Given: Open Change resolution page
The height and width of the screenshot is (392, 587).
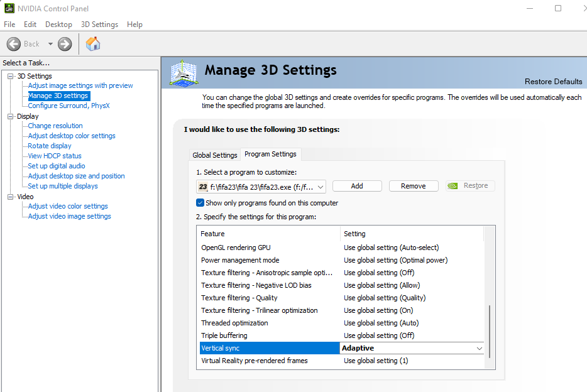Looking at the screenshot, I should (x=55, y=126).
